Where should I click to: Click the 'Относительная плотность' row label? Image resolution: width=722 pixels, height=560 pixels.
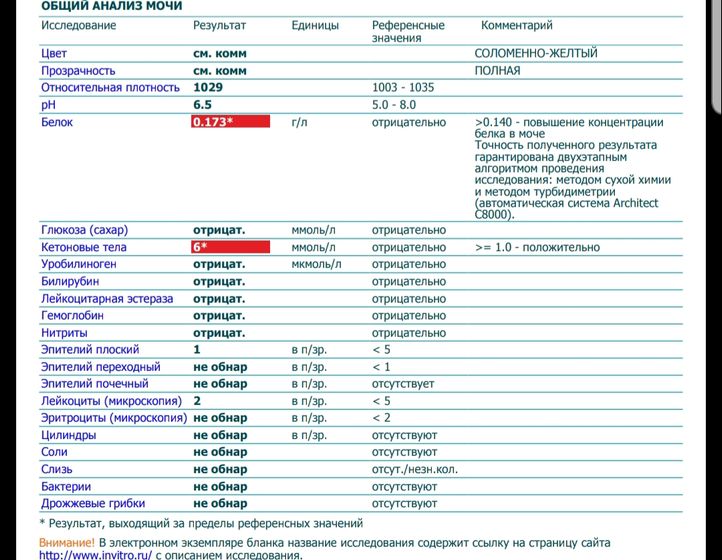[x=107, y=88]
